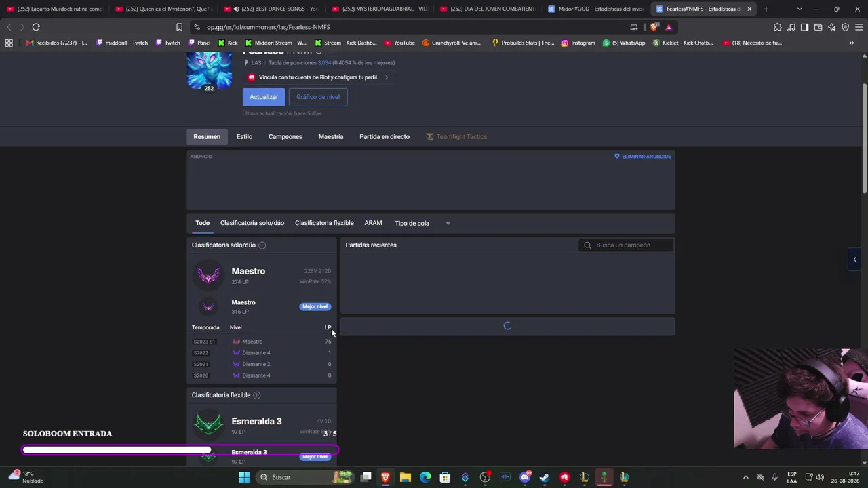This screenshot has width=868, height=488.
Task: Open the apps grid in bookmarks bar
Action: pos(9,43)
